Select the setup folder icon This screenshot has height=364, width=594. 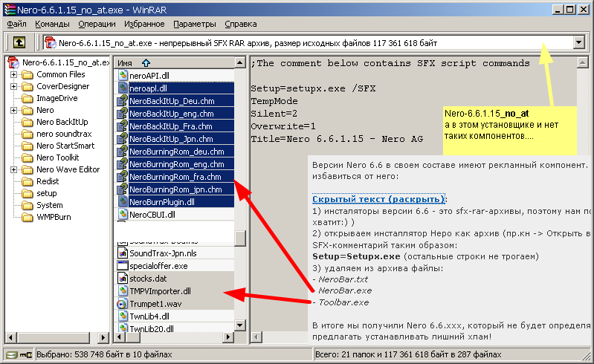point(28,193)
